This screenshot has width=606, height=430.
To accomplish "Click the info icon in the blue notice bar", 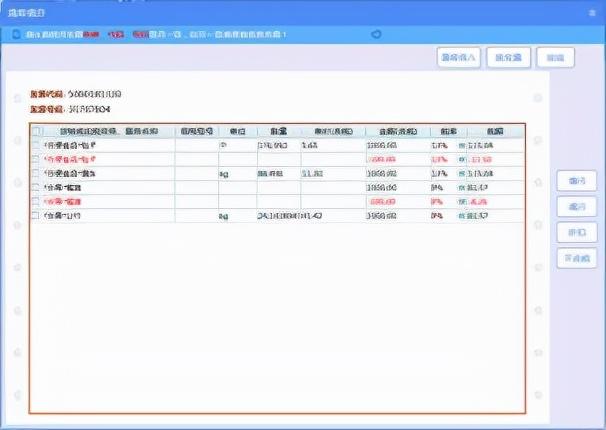I will click(x=17, y=34).
